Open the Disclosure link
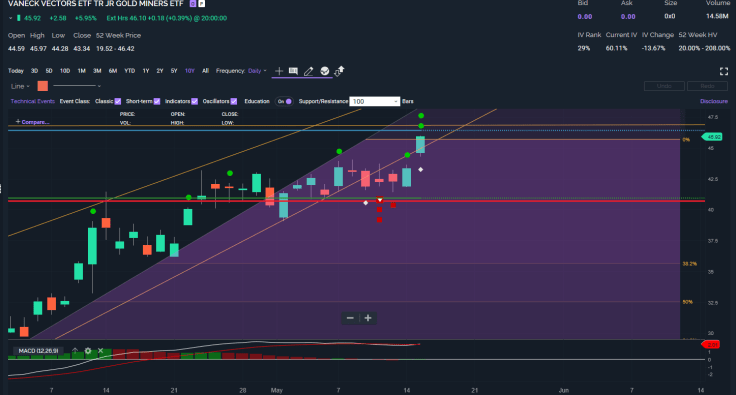This screenshot has height=395, width=736. point(714,101)
